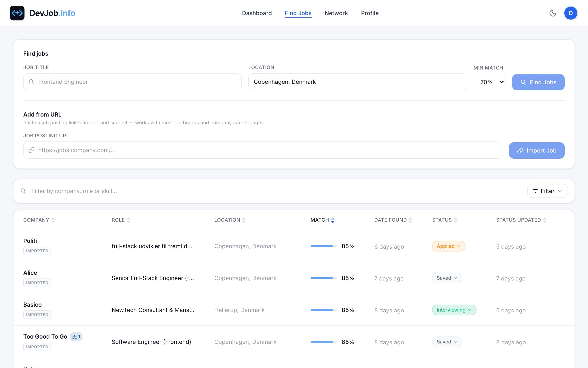This screenshot has height=368, width=588.
Task: Click the filter search magnifier icon
Action: click(23, 191)
